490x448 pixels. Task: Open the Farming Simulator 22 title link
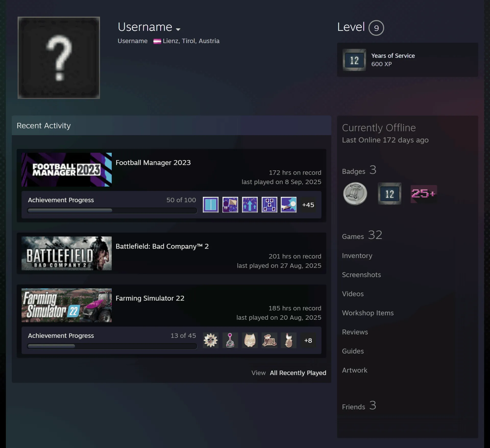150,298
